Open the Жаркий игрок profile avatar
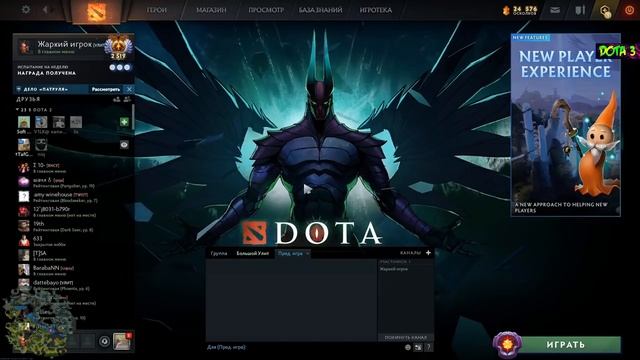 coord(25,47)
